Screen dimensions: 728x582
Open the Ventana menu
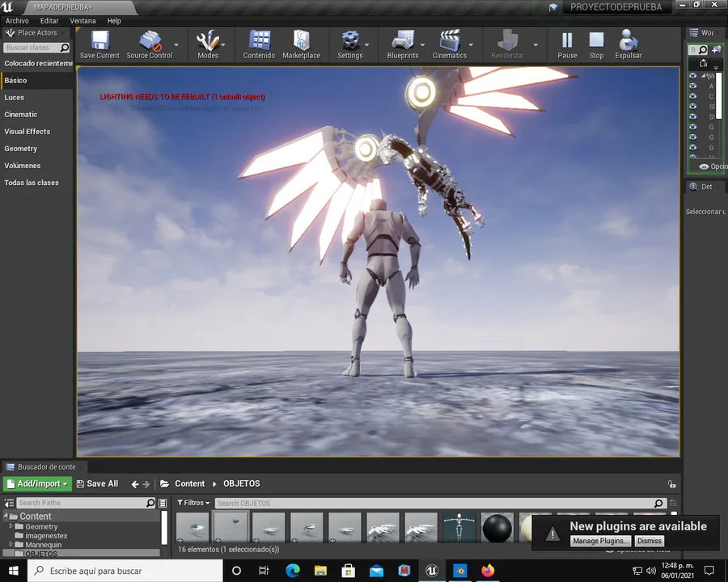83,21
